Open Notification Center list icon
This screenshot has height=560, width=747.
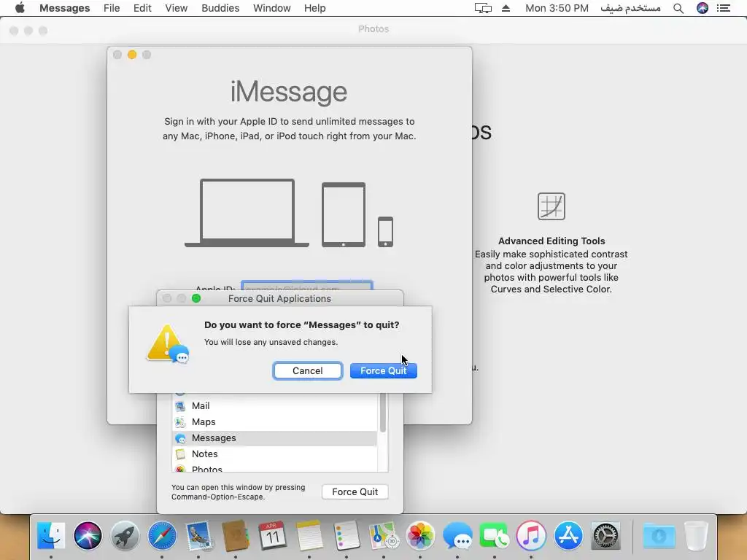(x=724, y=8)
